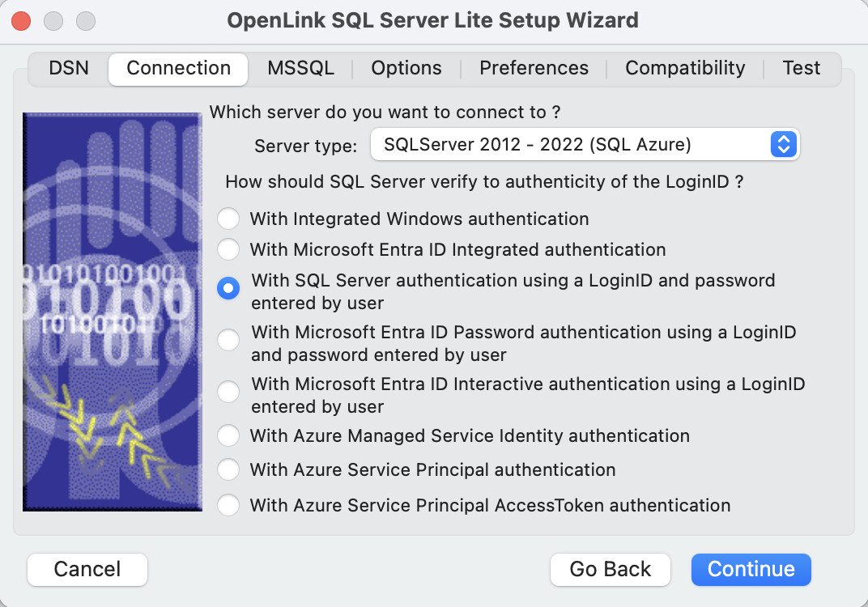Click Continue to proceed
The width and height of the screenshot is (868, 607).
751,570
